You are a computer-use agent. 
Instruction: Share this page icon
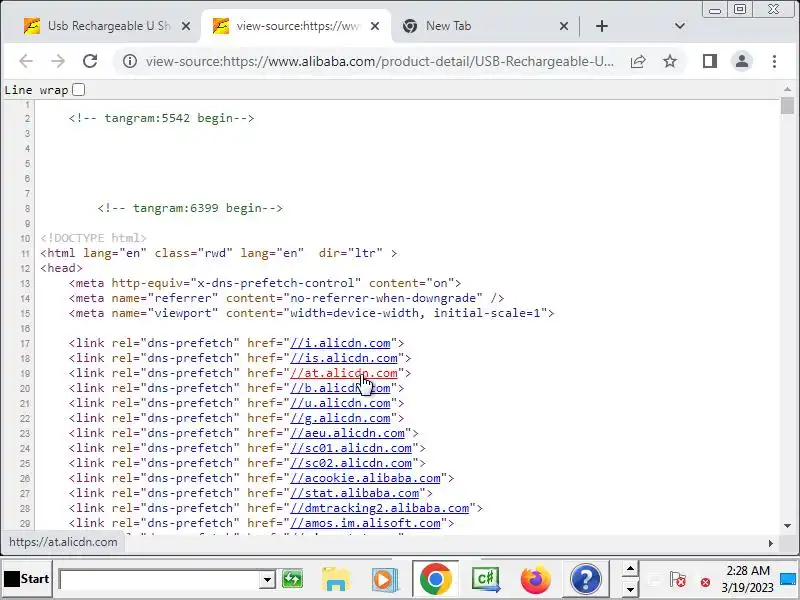click(x=638, y=61)
